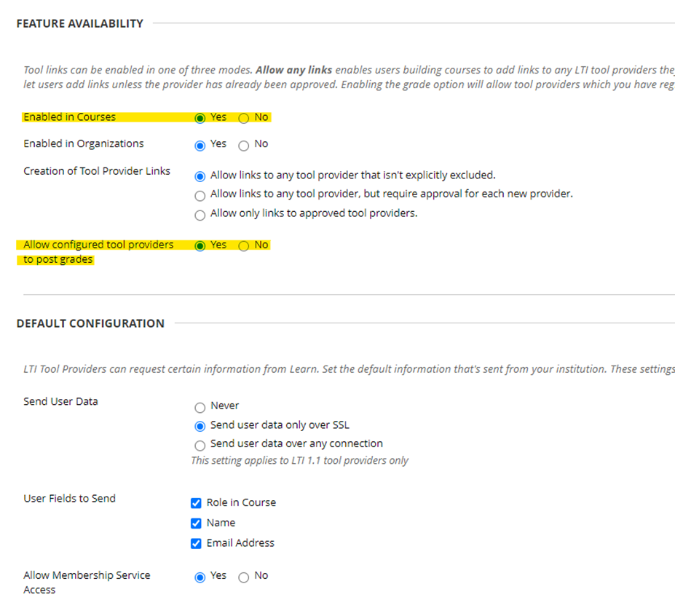Screen dimensions: 675x616
Task: Enable tools in Organizations by selecting Yes
Action: [200, 145]
